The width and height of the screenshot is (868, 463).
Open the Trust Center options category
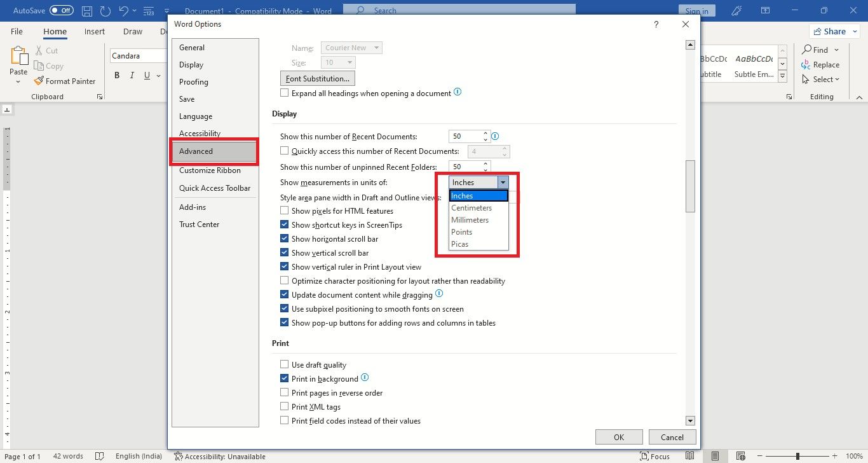(214, 225)
